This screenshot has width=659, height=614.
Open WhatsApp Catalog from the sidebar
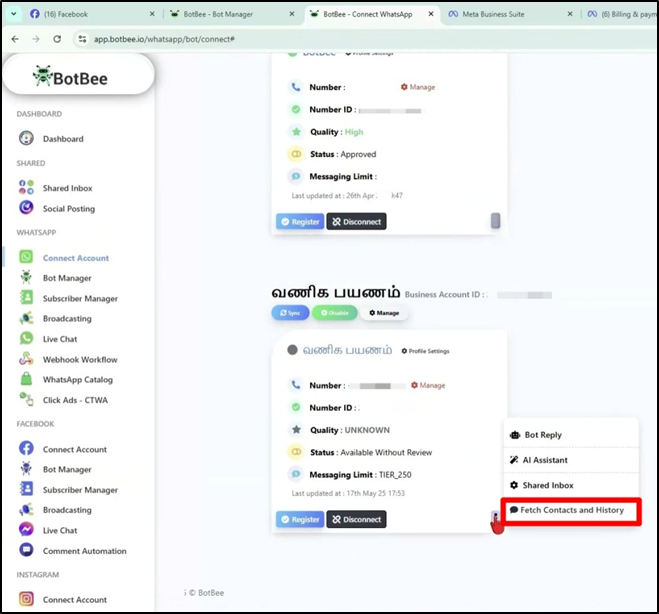(x=77, y=380)
